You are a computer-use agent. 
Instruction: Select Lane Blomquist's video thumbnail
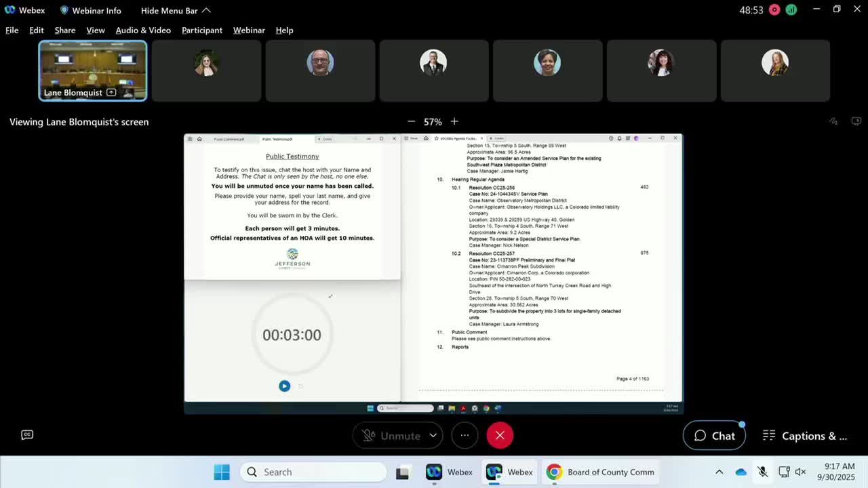coord(93,71)
